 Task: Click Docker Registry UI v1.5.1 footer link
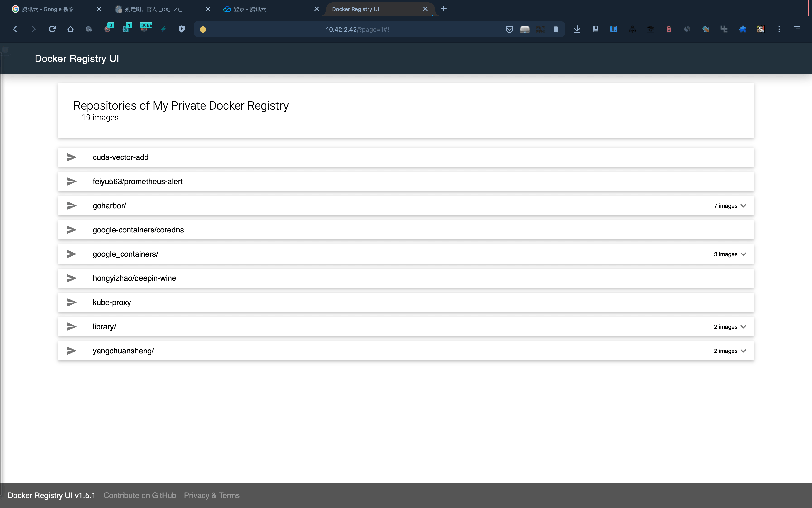(x=51, y=495)
